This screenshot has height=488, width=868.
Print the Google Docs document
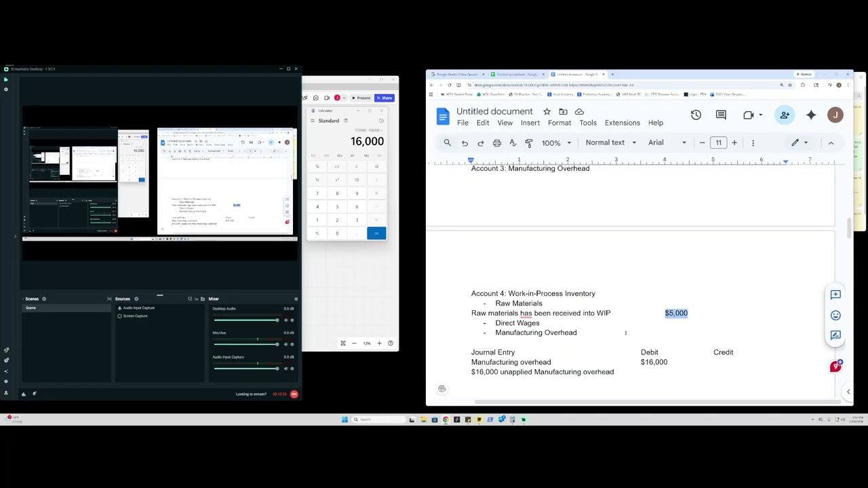[497, 143]
